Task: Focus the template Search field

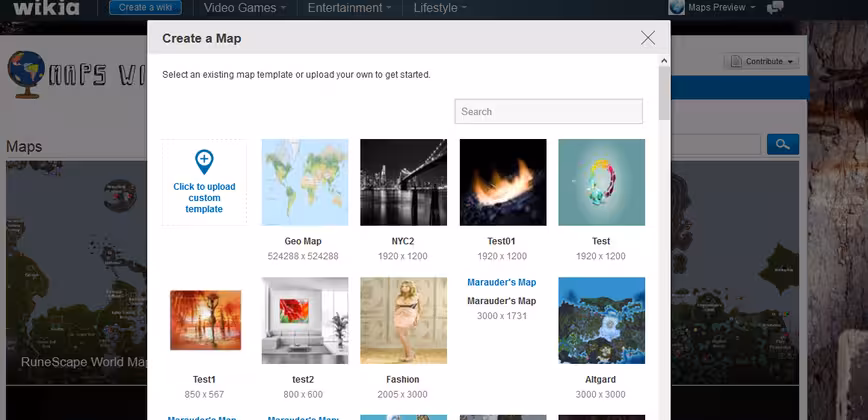Action: [x=549, y=111]
